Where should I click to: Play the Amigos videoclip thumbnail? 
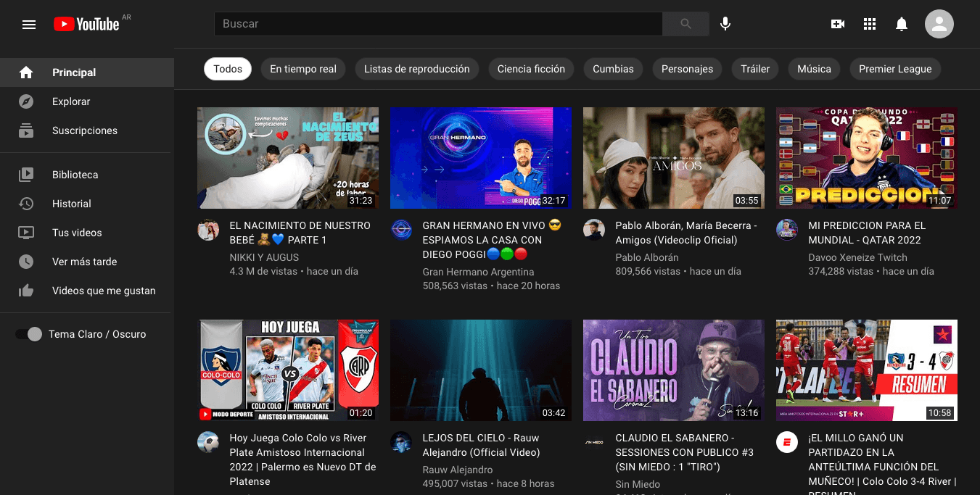click(x=674, y=158)
